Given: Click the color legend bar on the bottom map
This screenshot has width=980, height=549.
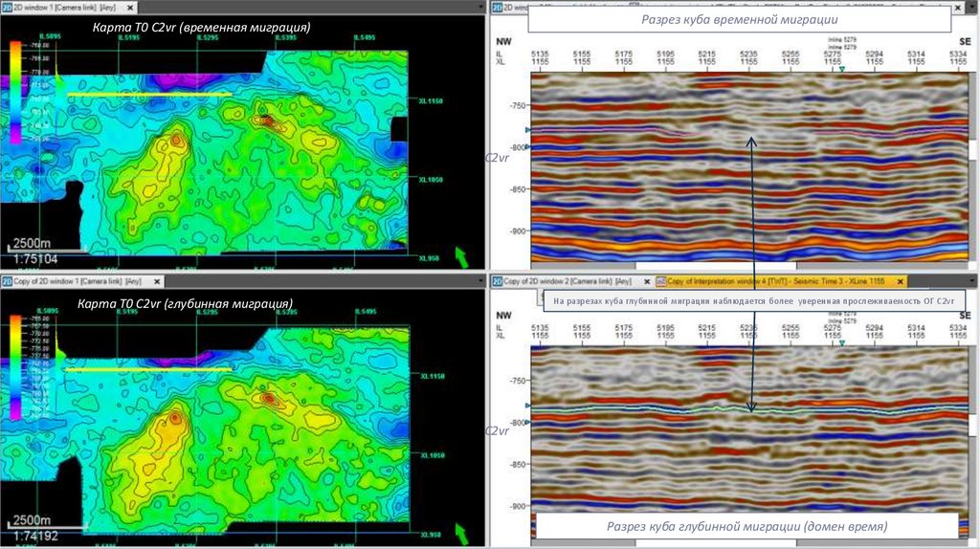Looking at the screenshot, I should tap(15, 367).
